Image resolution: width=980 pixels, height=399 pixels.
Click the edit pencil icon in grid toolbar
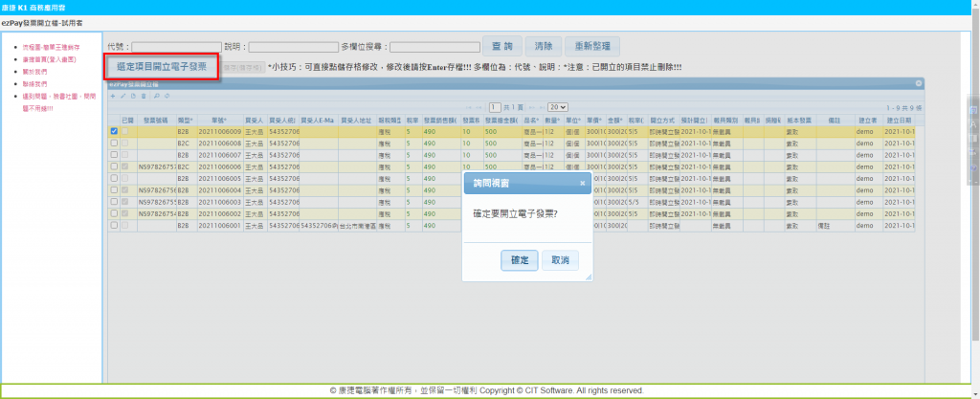point(122,96)
